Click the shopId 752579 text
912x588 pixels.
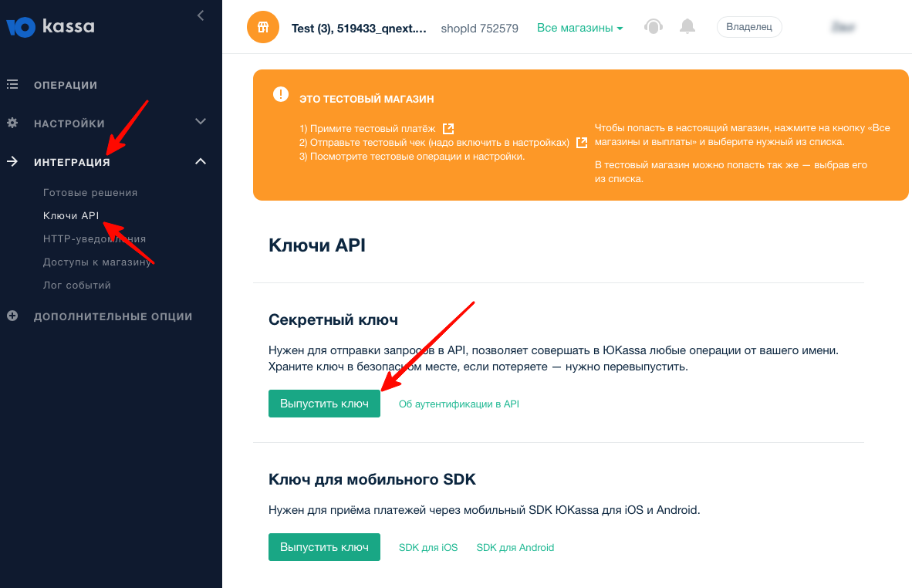tap(479, 29)
